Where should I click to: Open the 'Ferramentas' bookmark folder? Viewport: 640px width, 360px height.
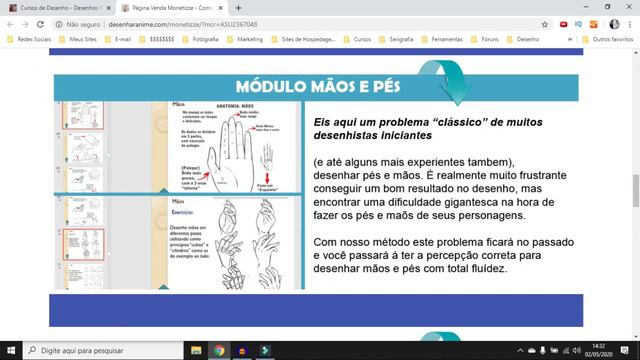point(442,39)
